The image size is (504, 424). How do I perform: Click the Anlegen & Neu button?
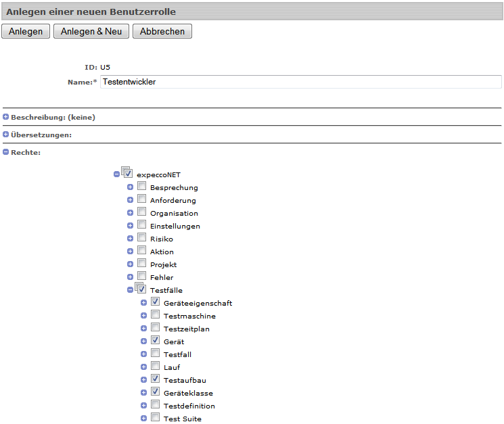(91, 31)
